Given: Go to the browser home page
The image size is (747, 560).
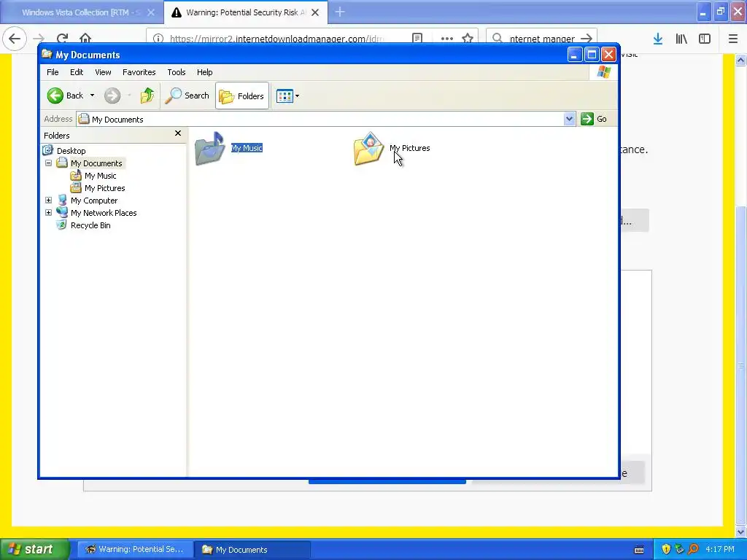Looking at the screenshot, I should pyautogui.click(x=85, y=38).
